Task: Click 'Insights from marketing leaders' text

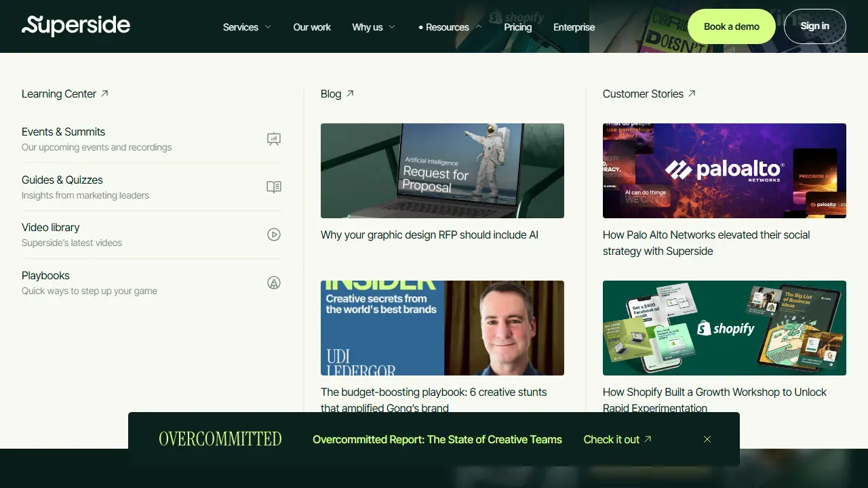Action: pos(85,195)
